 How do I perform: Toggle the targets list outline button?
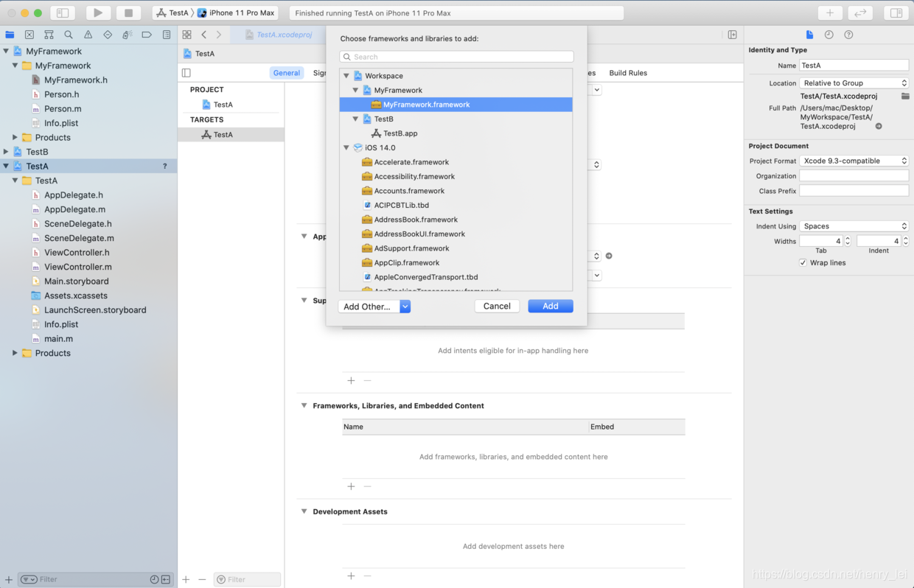pos(186,73)
